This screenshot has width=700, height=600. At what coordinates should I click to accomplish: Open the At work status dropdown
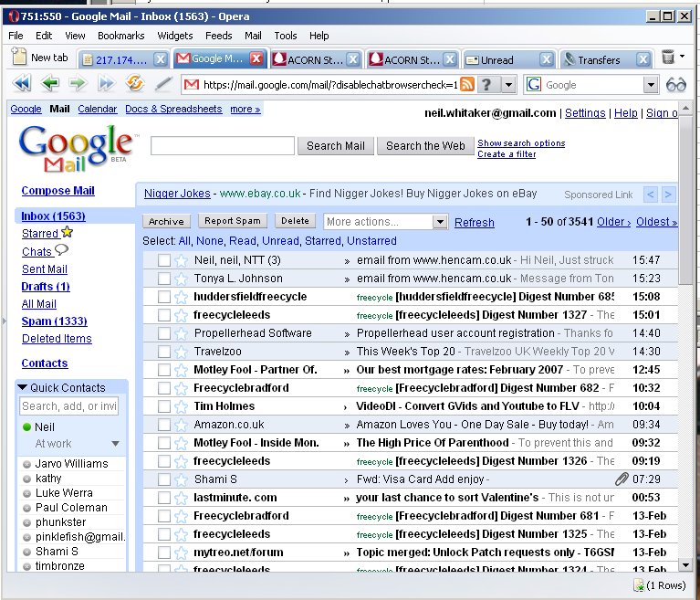click(115, 444)
